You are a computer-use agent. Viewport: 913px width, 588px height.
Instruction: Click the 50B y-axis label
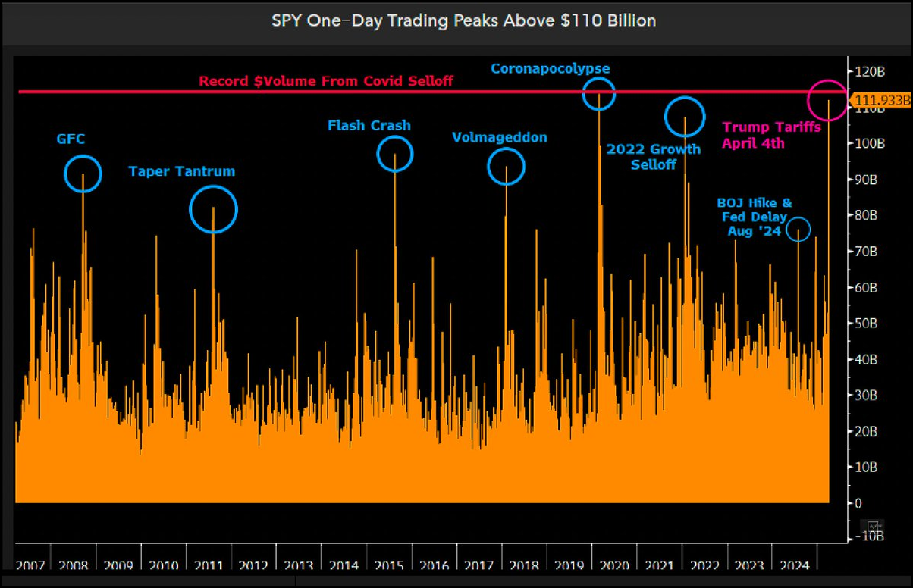pos(868,323)
